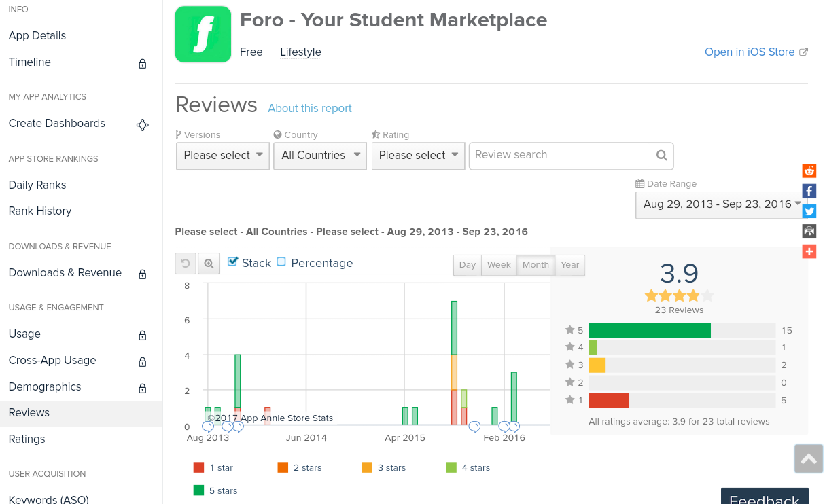Click the magnifier zoom chart button
Viewport: 825px width, 504px height.
209,264
